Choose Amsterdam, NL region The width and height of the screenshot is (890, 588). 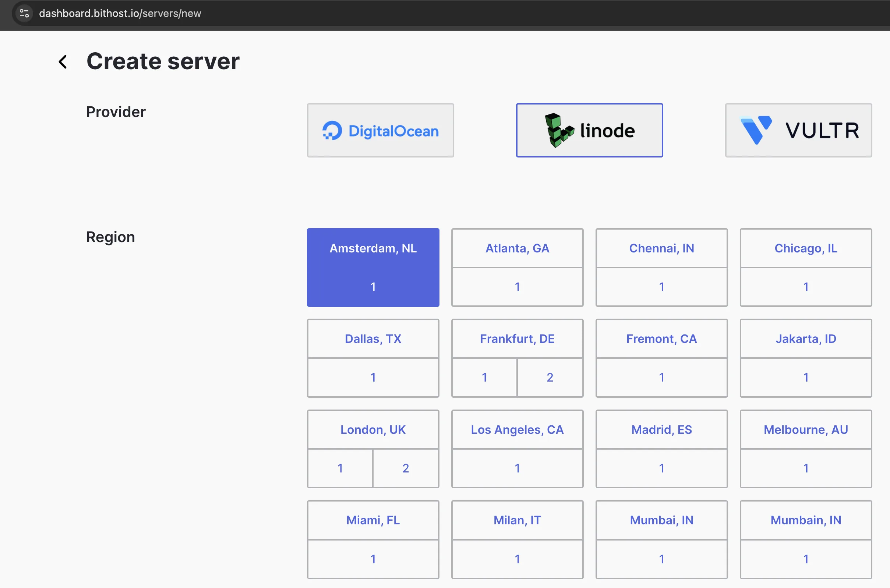pyautogui.click(x=373, y=248)
